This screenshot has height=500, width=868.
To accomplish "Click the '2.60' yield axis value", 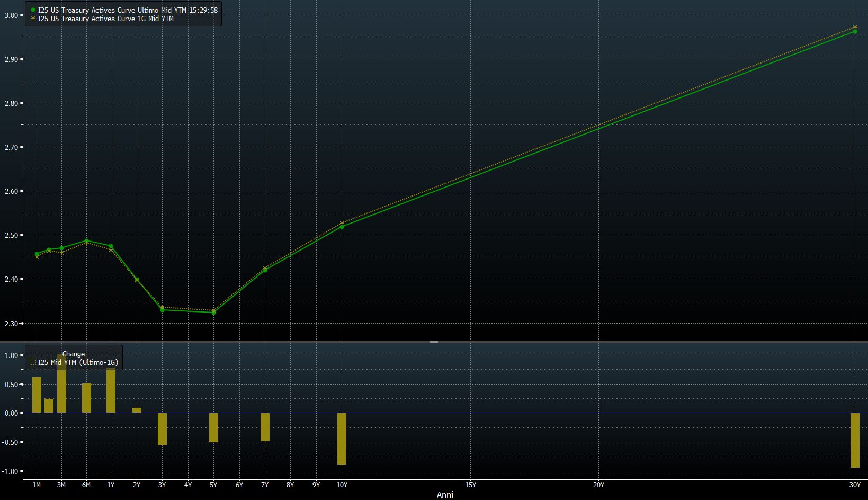I will pos(11,191).
